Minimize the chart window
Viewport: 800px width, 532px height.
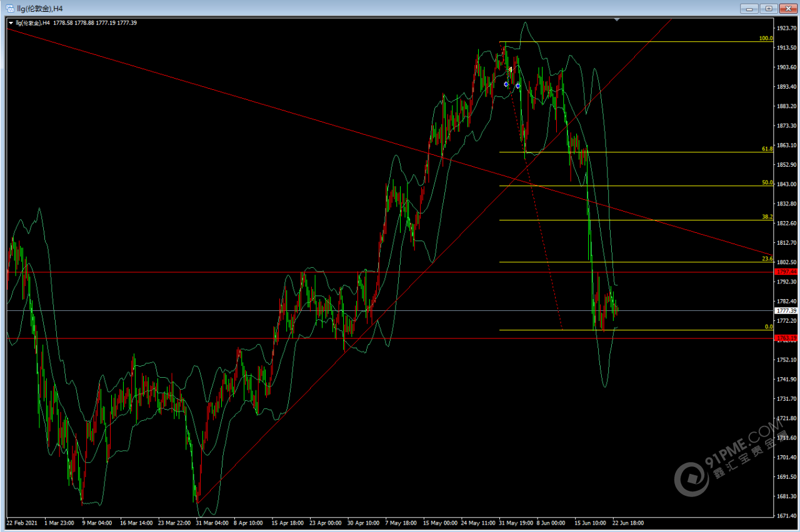(x=749, y=8)
